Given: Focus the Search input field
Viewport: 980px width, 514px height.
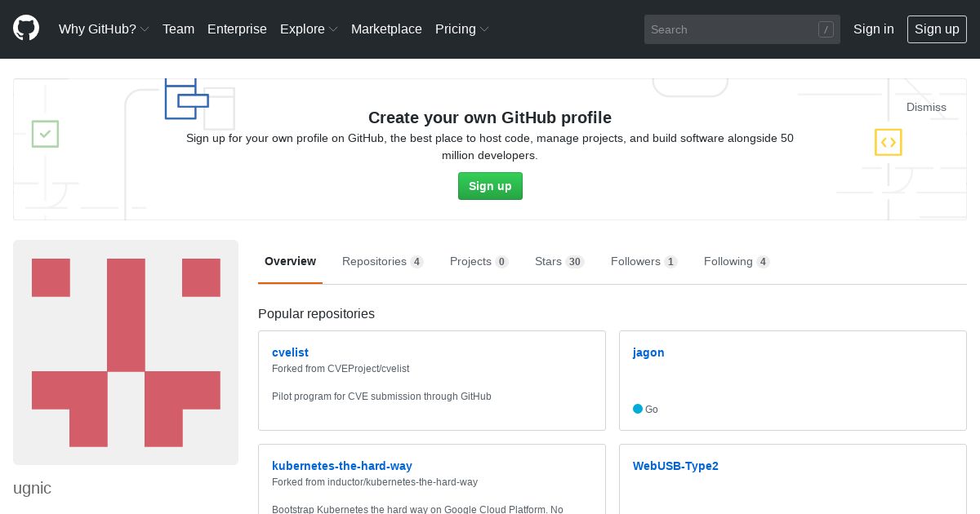Looking at the screenshot, I should [x=742, y=29].
